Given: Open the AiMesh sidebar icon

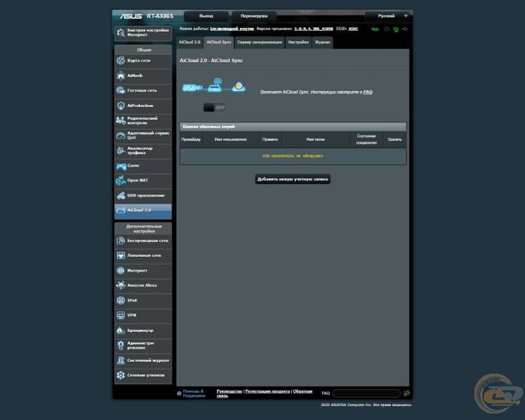Looking at the screenshot, I should click(120, 76).
